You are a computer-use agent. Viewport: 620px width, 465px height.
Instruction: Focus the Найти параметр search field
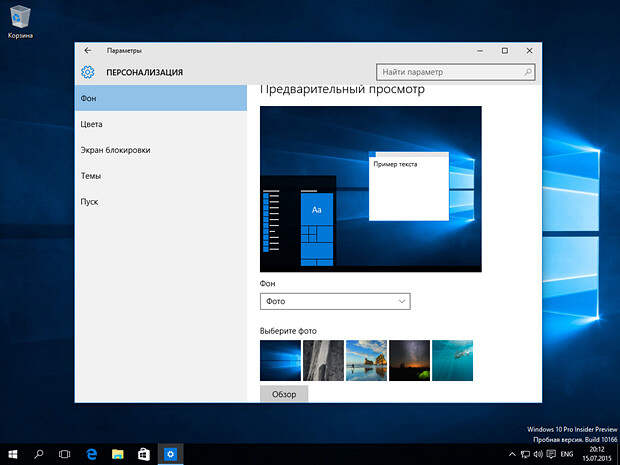pos(456,72)
